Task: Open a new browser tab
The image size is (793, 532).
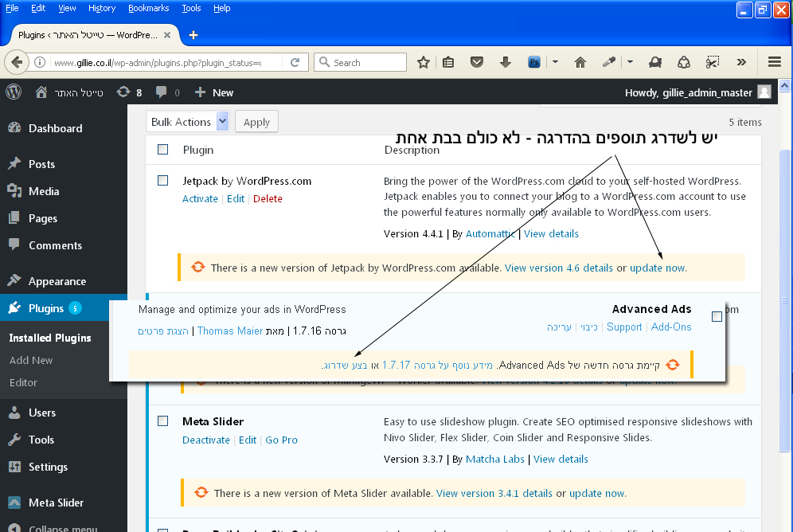Action: (x=193, y=35)
